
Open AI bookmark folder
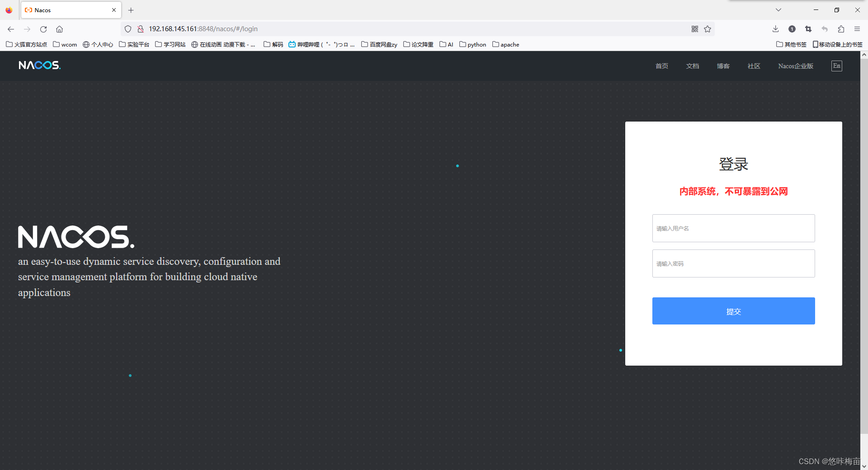[x=446, y=44]
